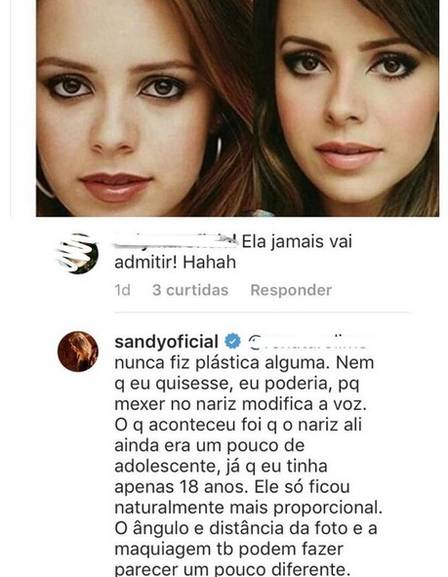Click the line "naturalmente mais proporcional"
The image size is (448, 577).
click(248, 508)
